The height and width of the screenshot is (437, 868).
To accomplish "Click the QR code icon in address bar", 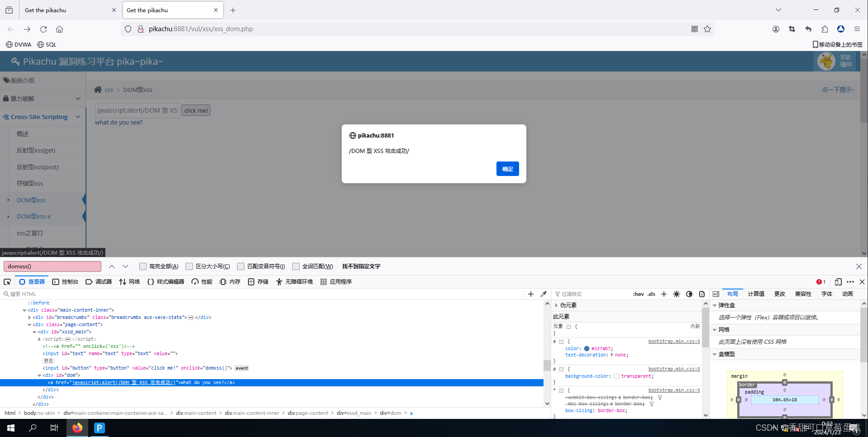I will (695, 29).
